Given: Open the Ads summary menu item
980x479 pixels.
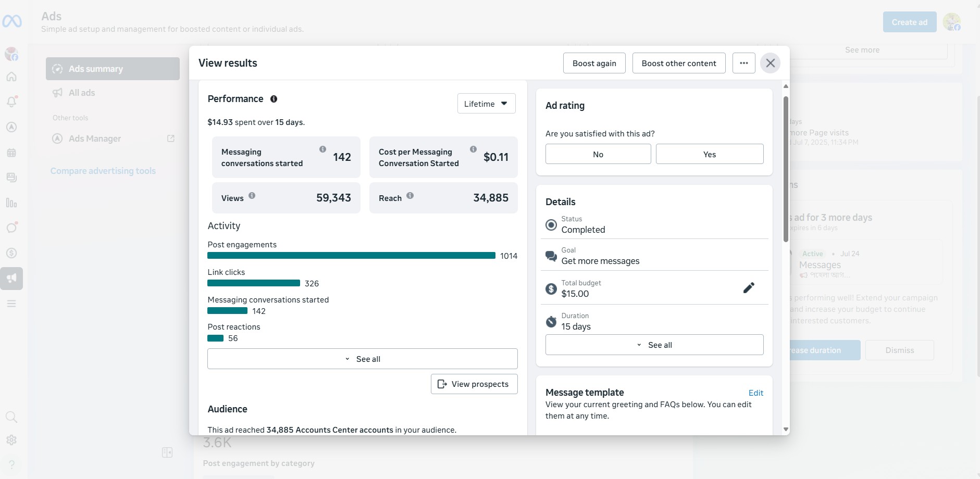Looking at the screenshot, I should coord(113,69).
